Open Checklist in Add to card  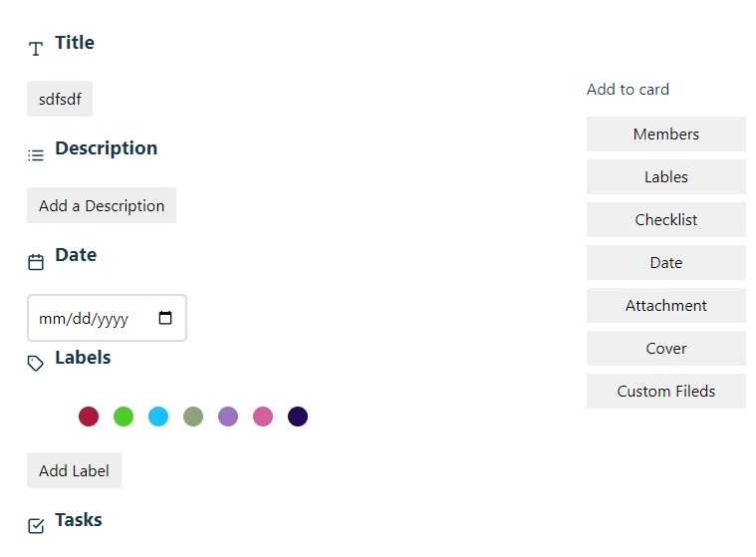[666, 220]
